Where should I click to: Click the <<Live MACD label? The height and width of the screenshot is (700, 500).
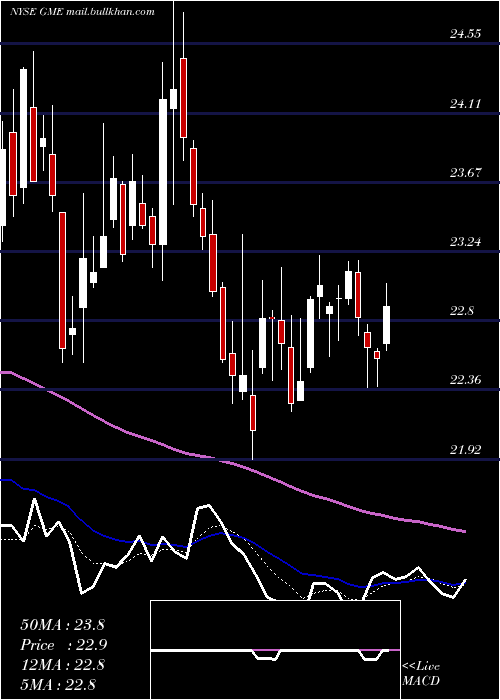[x=421, y=673]
